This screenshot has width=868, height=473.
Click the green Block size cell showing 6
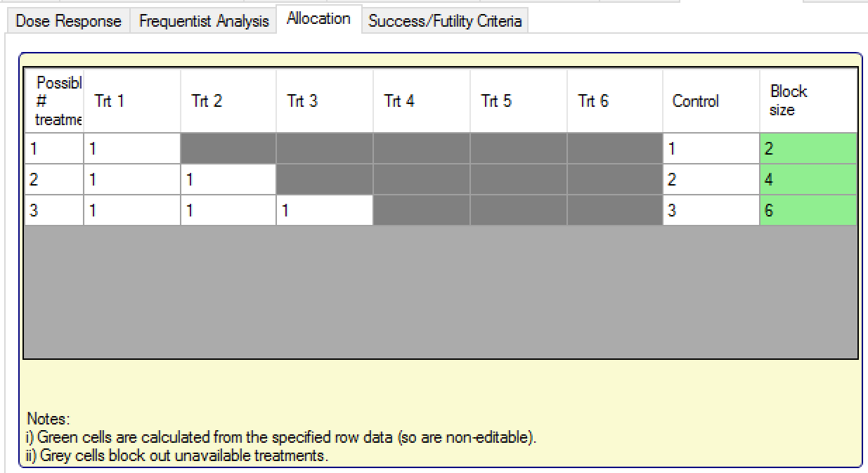click(808, 211)
